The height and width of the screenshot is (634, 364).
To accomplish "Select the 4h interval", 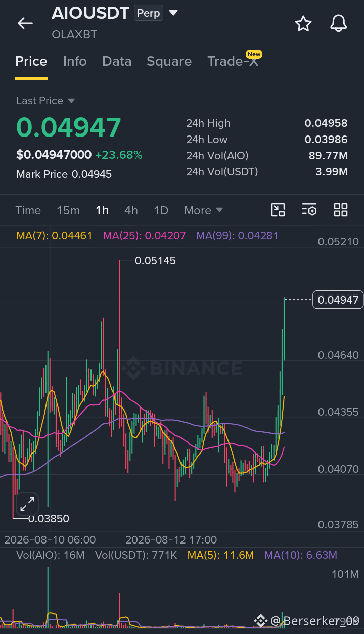I will coord(131,210).
